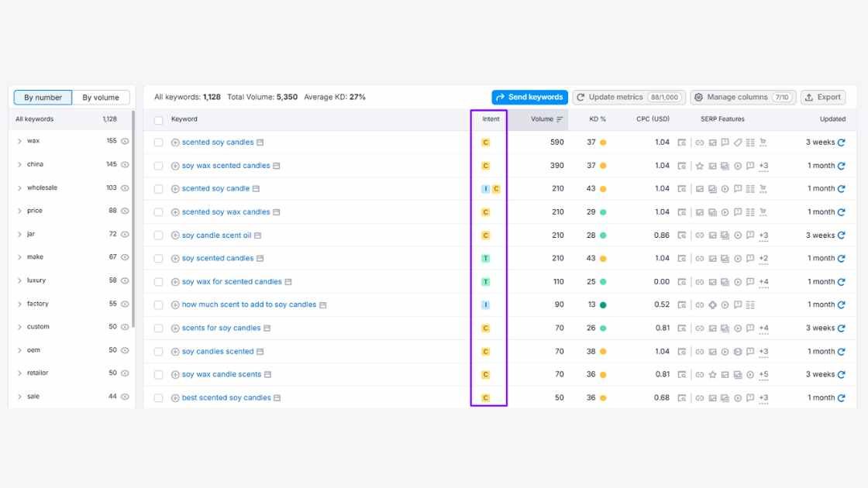The height and width of the screenshot is (488, 868).
Task: Open best scented soy candles keyword link
Action: coord(226,398)
